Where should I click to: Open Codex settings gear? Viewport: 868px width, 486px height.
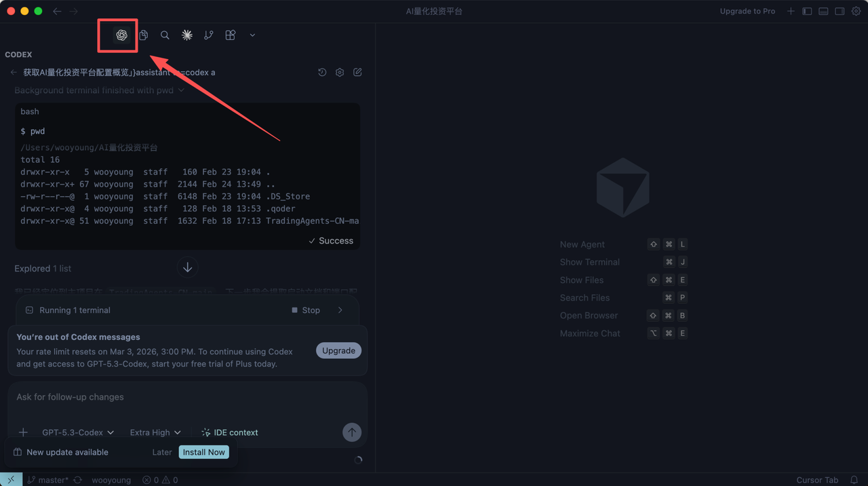click(x=340, y=72)
